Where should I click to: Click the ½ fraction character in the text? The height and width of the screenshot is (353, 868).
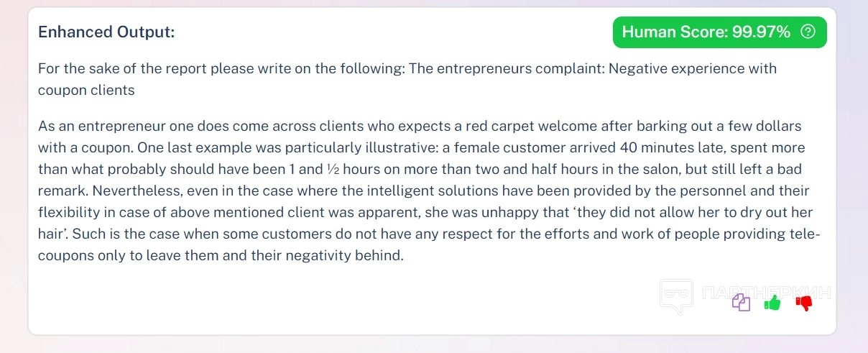coord(333,170)
